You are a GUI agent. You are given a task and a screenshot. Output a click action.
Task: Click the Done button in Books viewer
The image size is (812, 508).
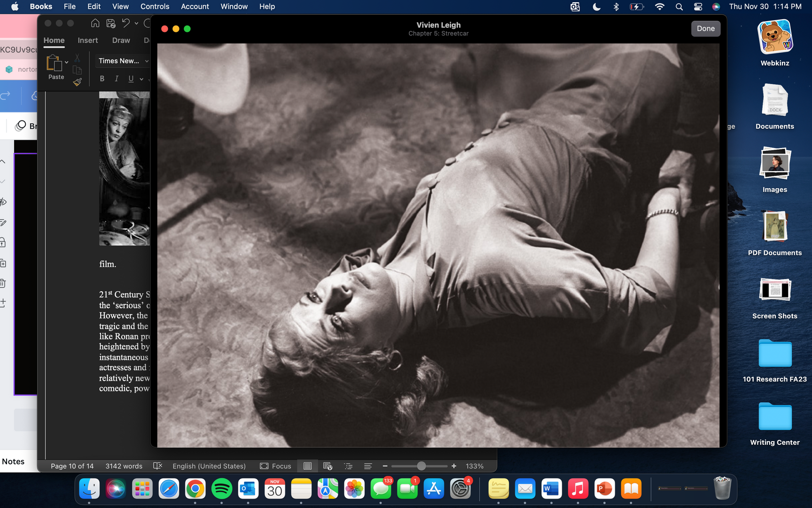[x=705, y=29]
